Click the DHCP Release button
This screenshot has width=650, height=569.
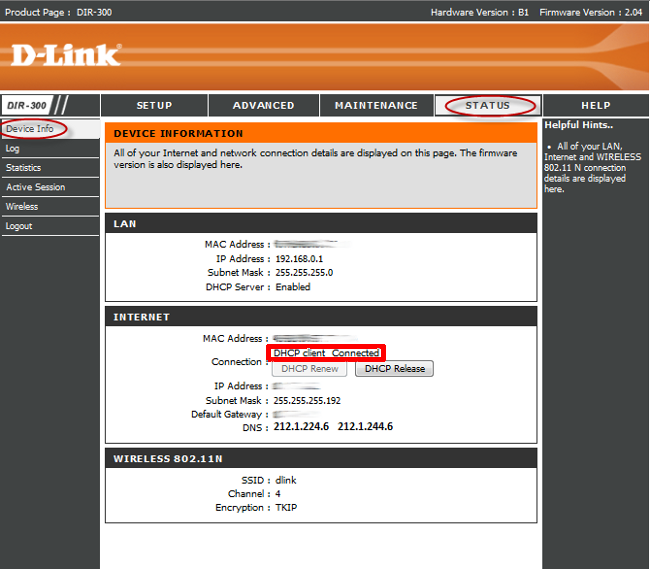(395, 368)
